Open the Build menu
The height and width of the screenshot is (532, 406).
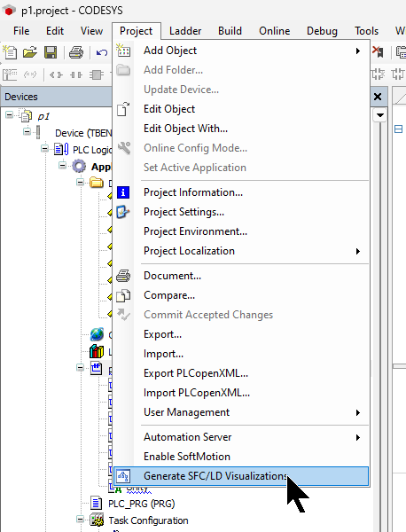click(x=230, y=31)
